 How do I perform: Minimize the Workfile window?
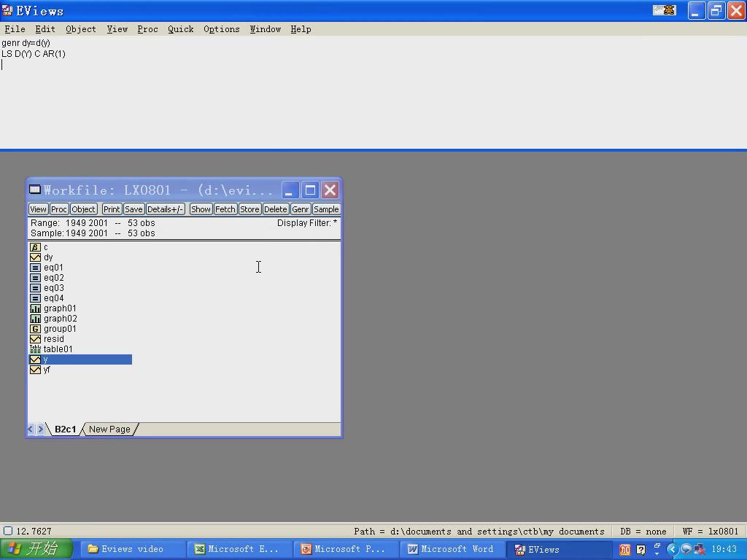click(x=289, y=190)
